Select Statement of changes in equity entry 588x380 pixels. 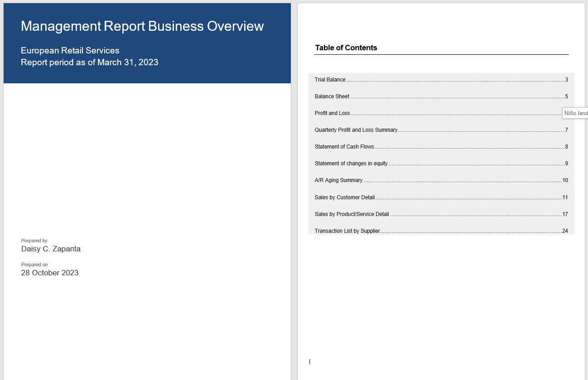351,164
